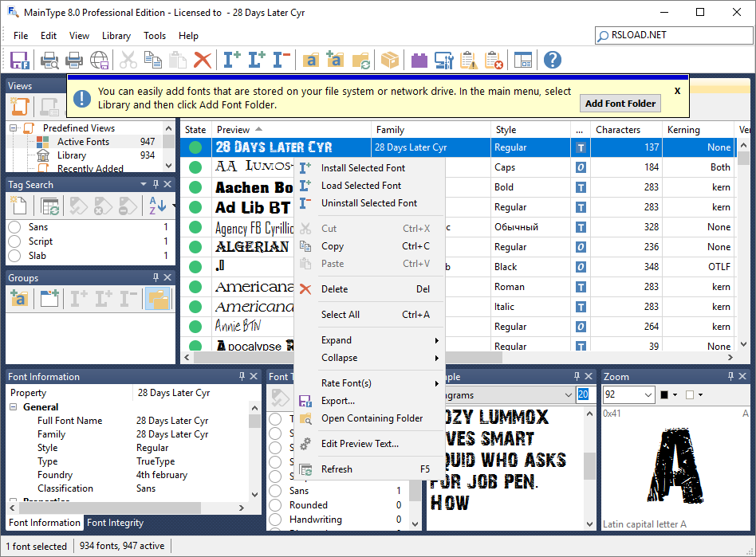Click the new view icon in Views panel

pyautogui.click(x=20, y=107)
